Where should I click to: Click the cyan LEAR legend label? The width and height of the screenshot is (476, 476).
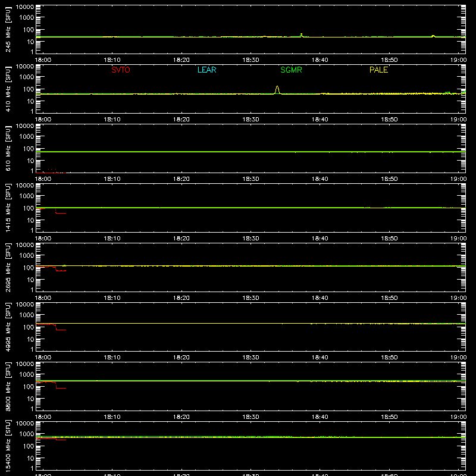pyautogui.click(x=206, y=70)
